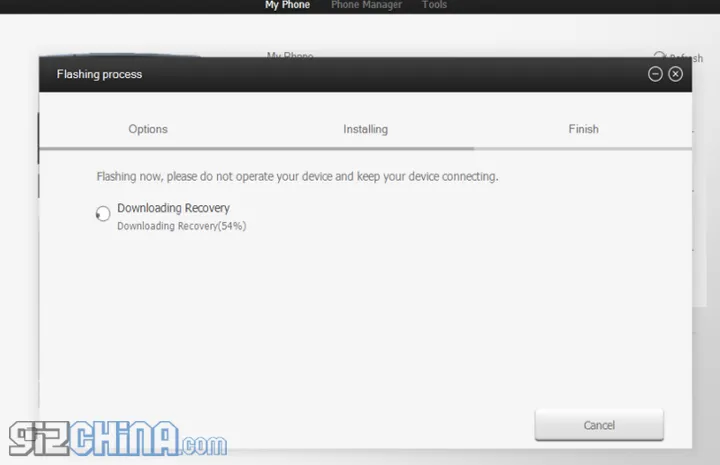Select the Installing step header
Viewport: 720px width, 465px height.
click(365, 129)
